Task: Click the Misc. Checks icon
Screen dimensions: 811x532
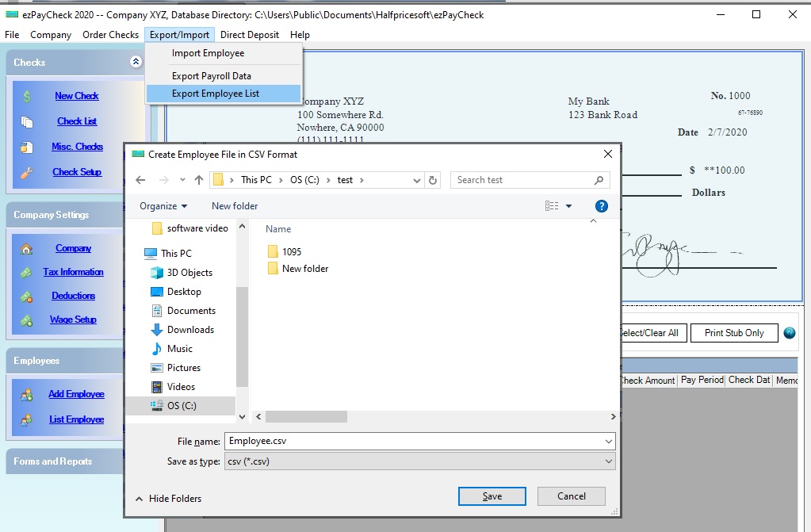Action: [27, 147]
